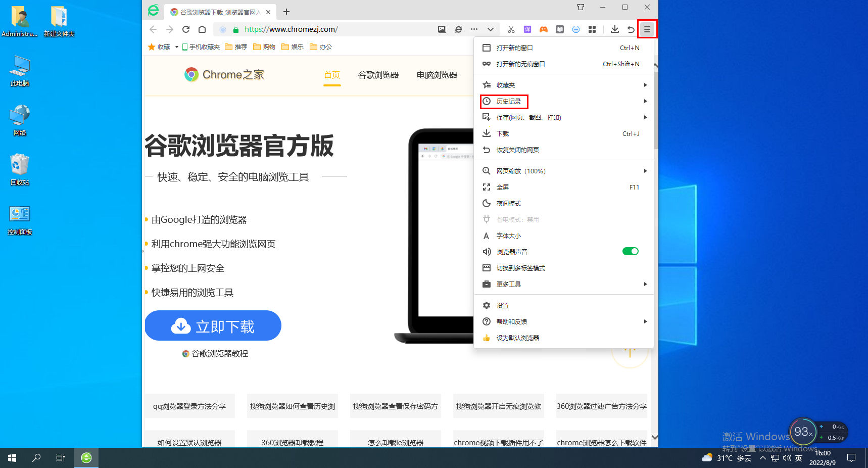Viewport: 868px width, 468px height.
Task: Open 字体大小 menu item
Action: click(x=564, y=236)
